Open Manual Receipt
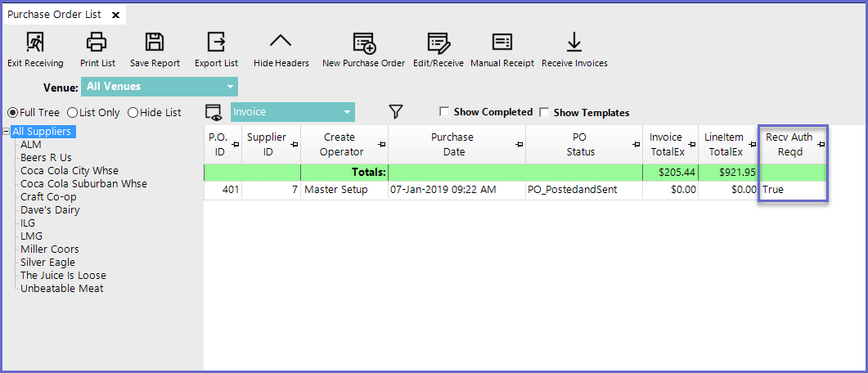Image resolution: width=868 pixels, height=373 pixels. coord(502,43)
